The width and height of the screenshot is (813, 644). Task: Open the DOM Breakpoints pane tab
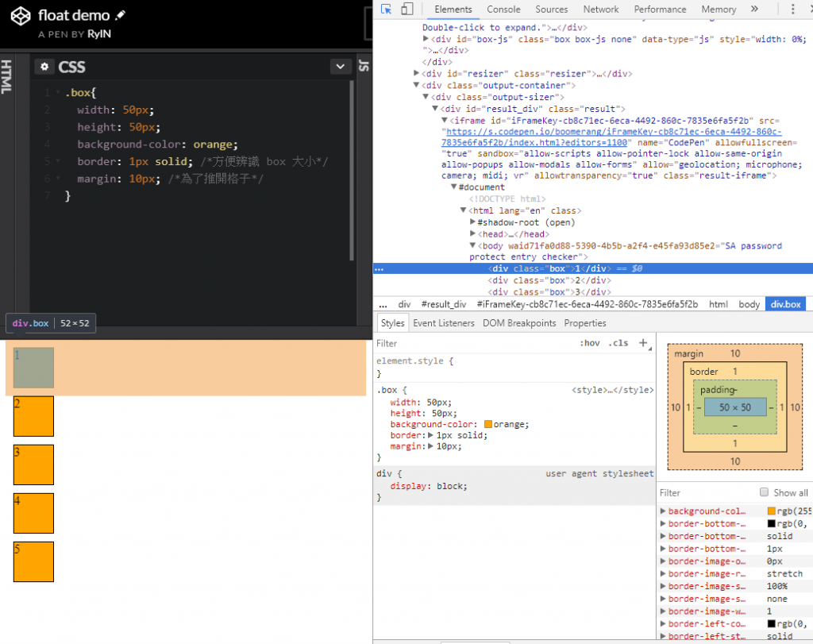(519, 323)
